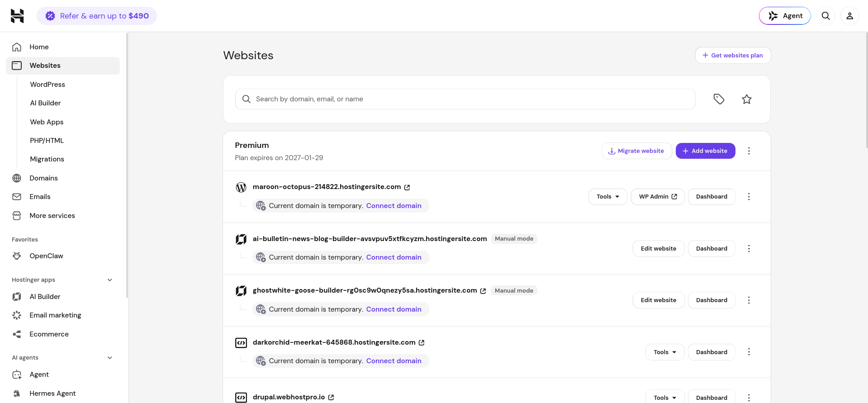The height and width of the screenshot is (403, 868).
Task: Click WordPress icon of maroon-octopus site
Action: pos(241,187)
